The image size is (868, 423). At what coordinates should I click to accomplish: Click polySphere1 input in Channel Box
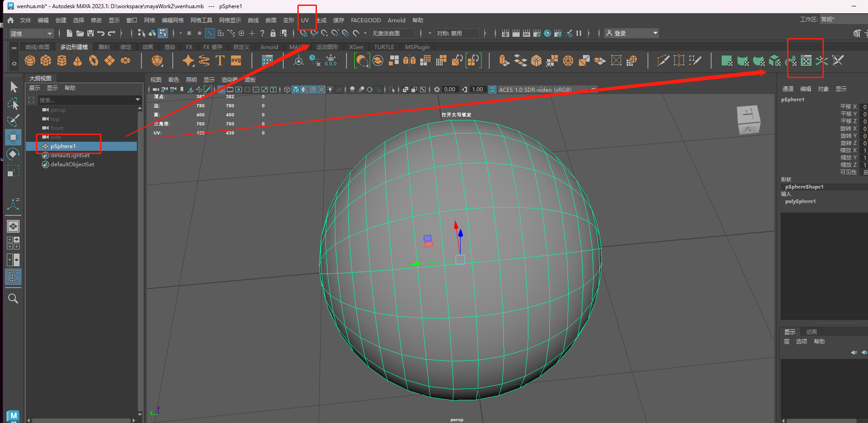click(x=800, y=201)
